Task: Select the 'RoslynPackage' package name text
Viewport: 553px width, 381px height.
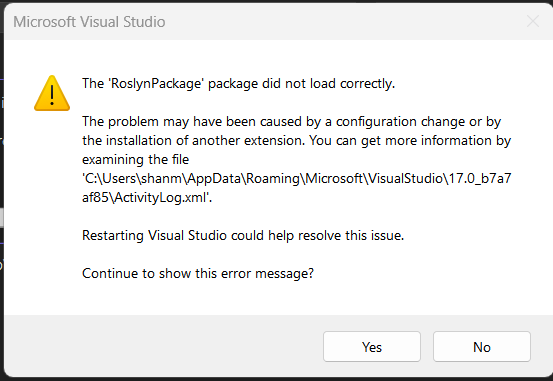Action: (x=157, y=84)
